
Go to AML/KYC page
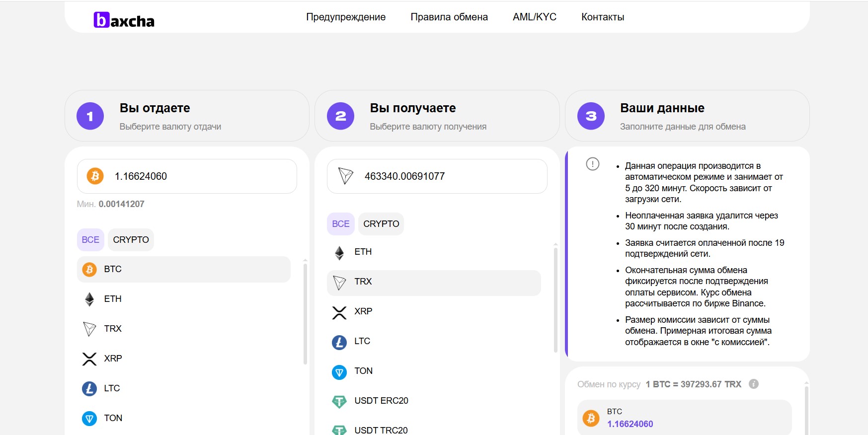tap(535, 17)
